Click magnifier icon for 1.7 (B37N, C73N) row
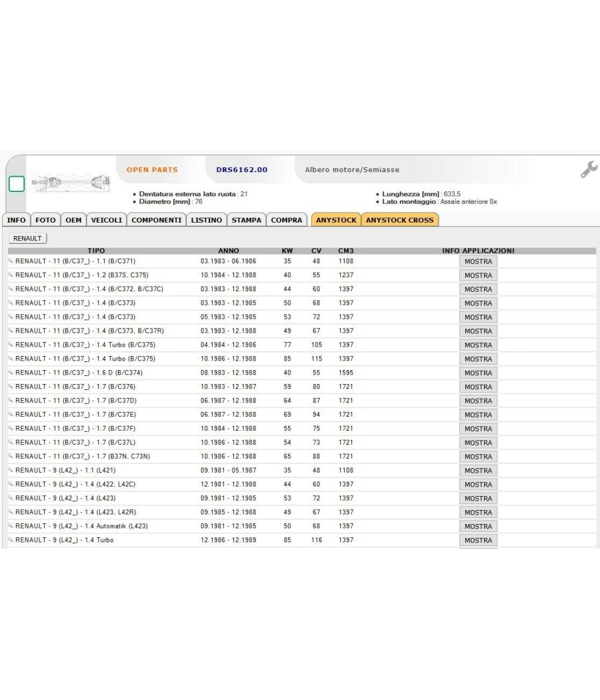Image resolution: width=600 pixels, height=700 pixels. point(10,456)
